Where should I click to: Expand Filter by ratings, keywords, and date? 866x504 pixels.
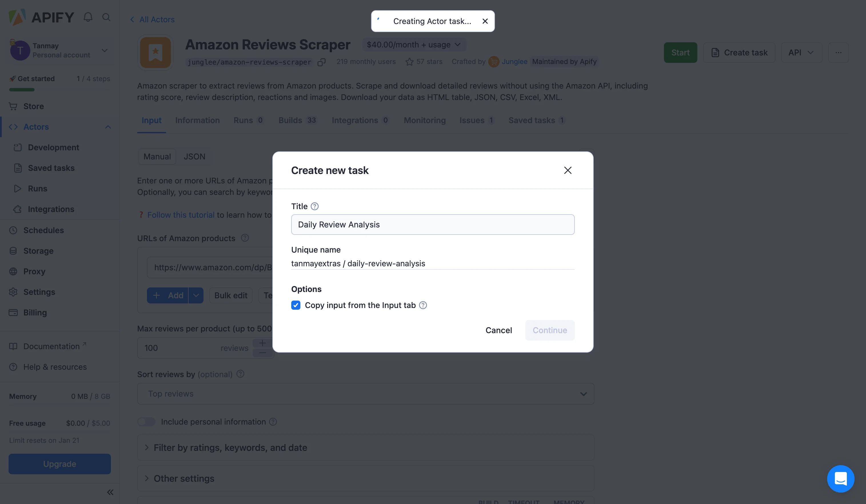(x=230, y=447)
